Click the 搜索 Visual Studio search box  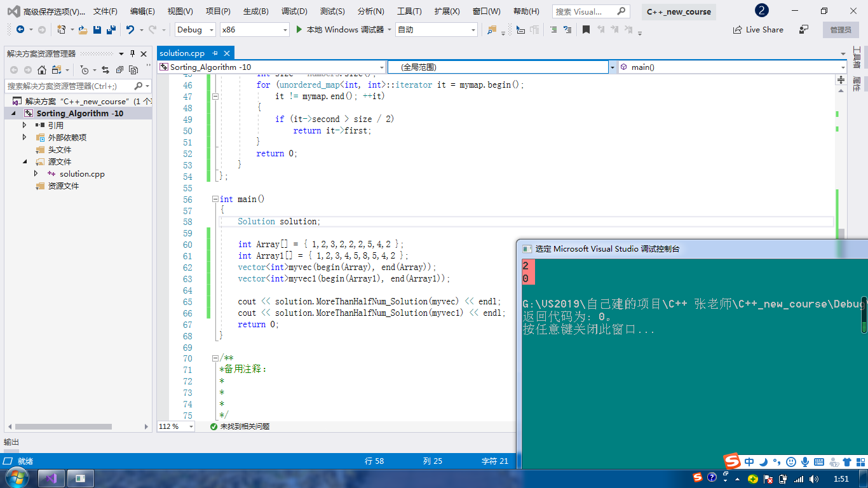pyautogui.click(x=590, y=11)
